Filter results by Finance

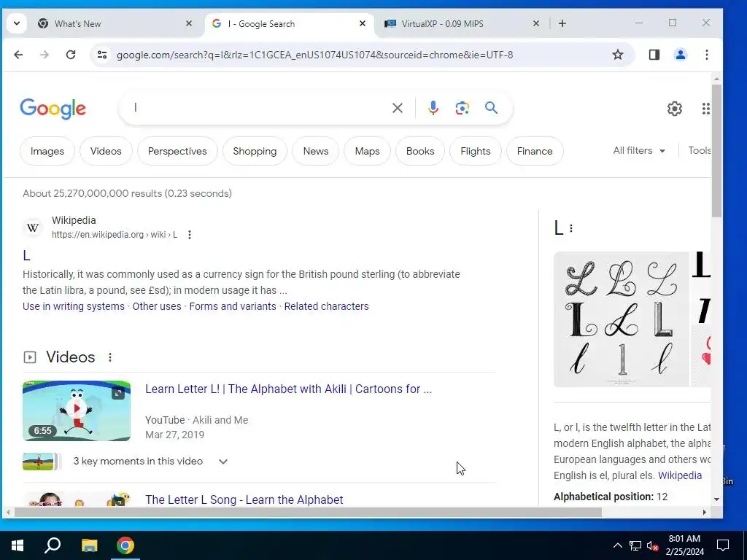click(535, 151)
